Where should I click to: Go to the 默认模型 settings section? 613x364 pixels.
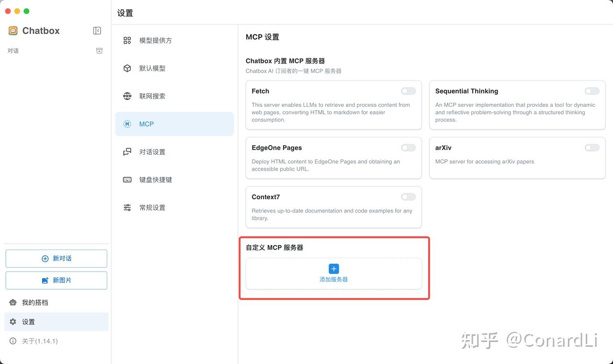pyautogui.click(x=174, y=68)
